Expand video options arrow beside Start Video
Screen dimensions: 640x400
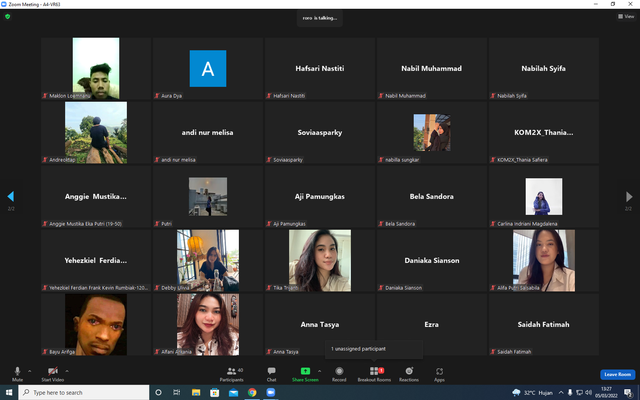(x=67, y=371)
